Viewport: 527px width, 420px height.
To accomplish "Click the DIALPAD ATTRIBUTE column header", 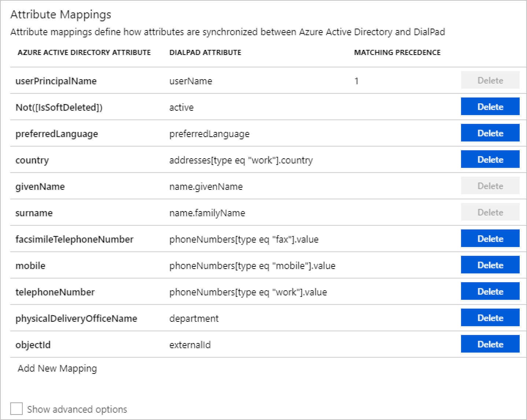I will [205, 52].
